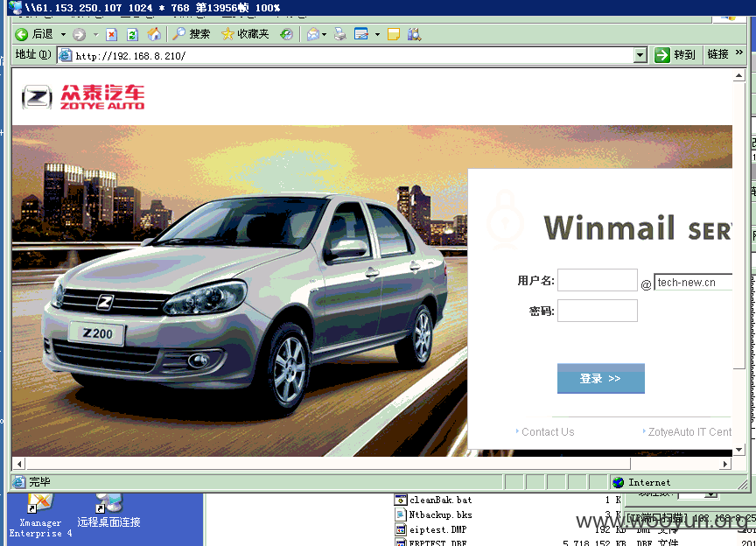This screenshot has height=546, width=756.
Task: Click the Ntbackup.bks file icon
Action: (x=400, y=514)
